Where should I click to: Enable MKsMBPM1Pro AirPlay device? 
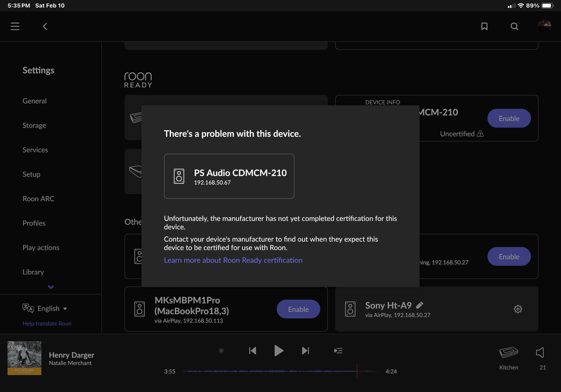click(298, 309)
